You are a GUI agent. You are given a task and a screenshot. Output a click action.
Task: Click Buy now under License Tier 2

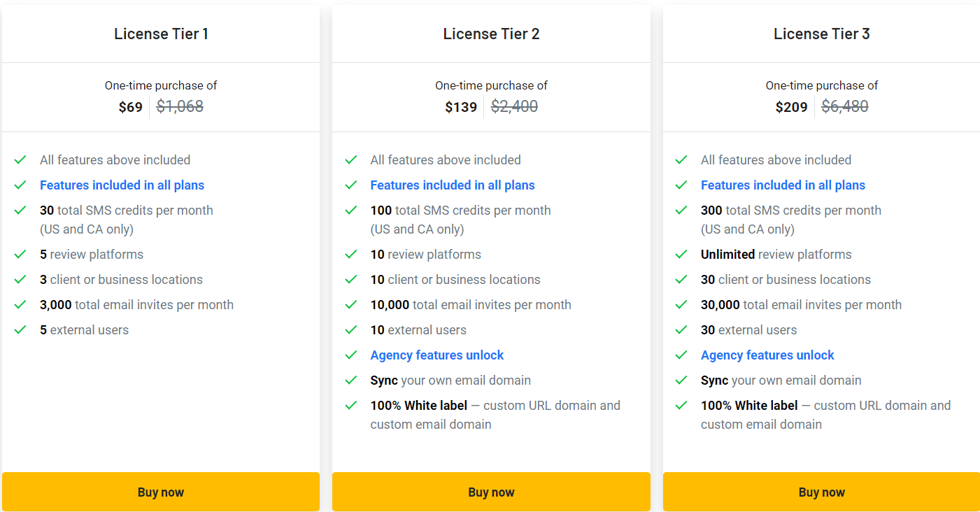tap(491, 492)
